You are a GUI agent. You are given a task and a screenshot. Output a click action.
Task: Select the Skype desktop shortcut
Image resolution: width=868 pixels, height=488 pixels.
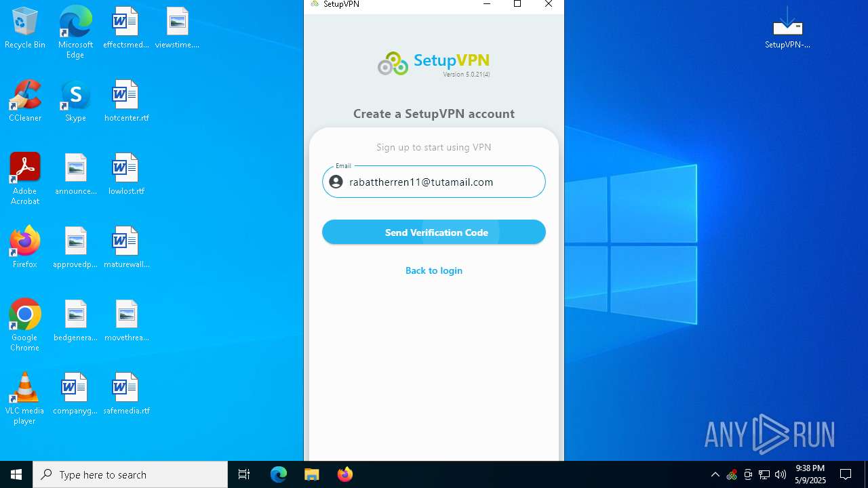pyautogui.click(x=75, y=102)
